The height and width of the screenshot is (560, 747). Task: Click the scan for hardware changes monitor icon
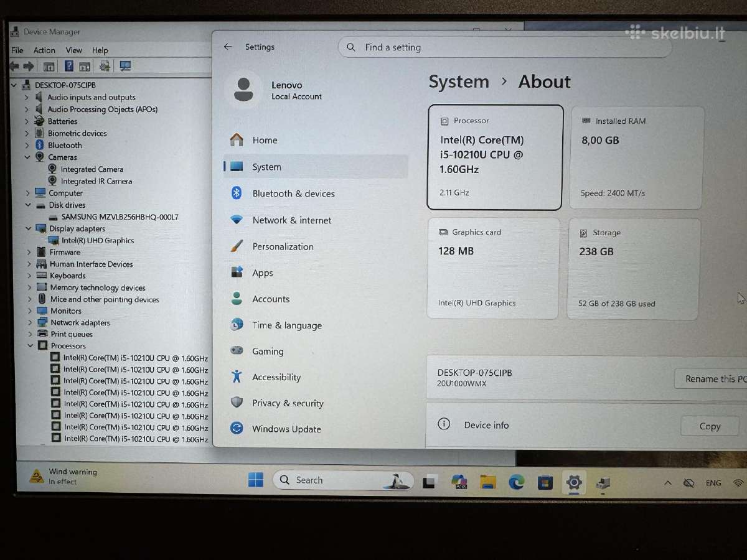click(x=125, y=66)
